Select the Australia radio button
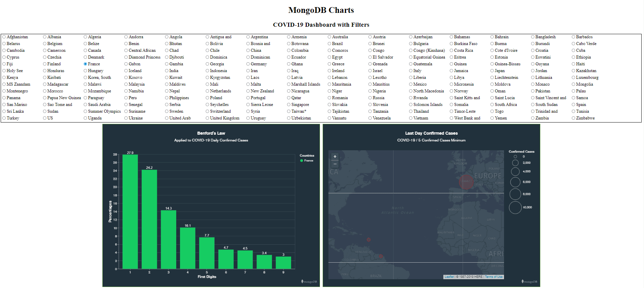The image size is (644, 288). point(329,37)
